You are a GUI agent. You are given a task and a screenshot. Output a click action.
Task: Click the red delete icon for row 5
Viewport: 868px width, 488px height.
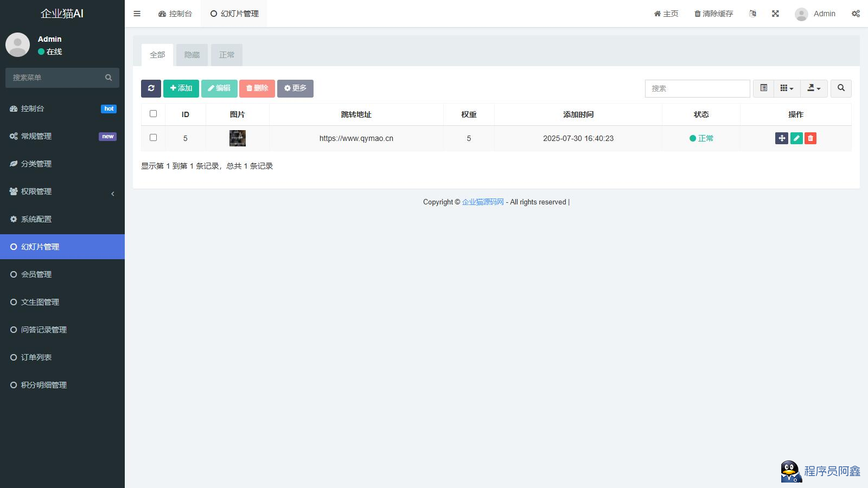[x=810, y=138]
